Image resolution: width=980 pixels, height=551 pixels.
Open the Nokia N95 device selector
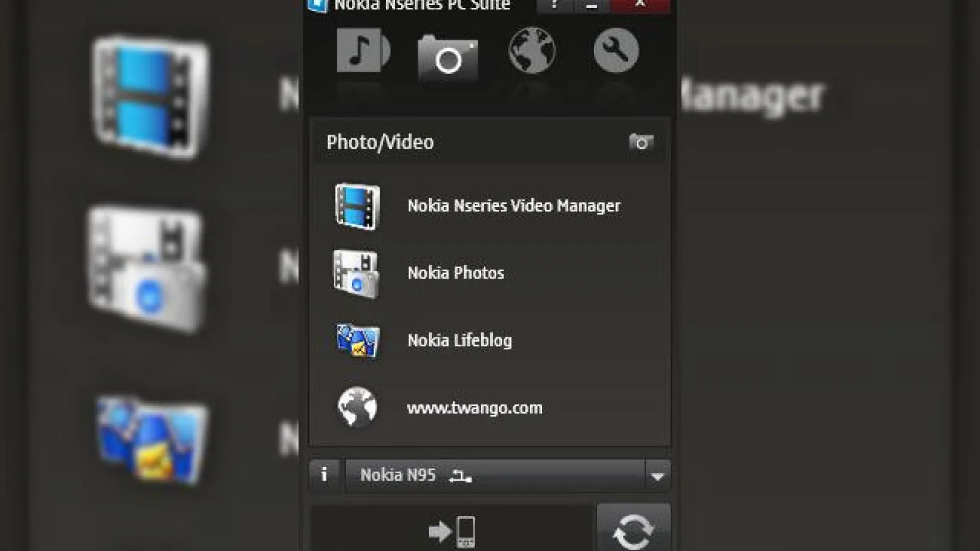click(x=495, y=475)
